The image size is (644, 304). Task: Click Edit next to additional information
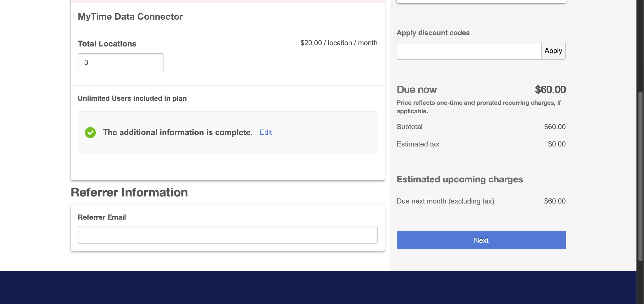pyautogui.click(x=266, y=132)
